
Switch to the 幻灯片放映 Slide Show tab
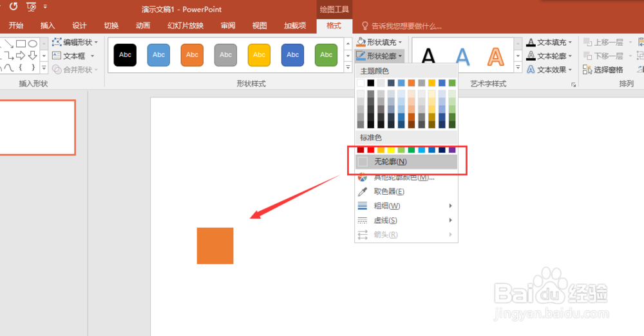[185, 26]
